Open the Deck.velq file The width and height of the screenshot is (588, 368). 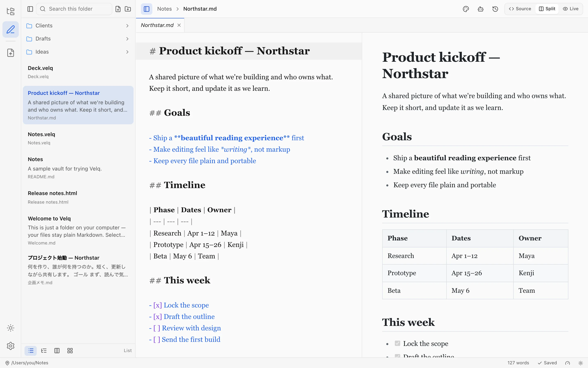(78, 72)
